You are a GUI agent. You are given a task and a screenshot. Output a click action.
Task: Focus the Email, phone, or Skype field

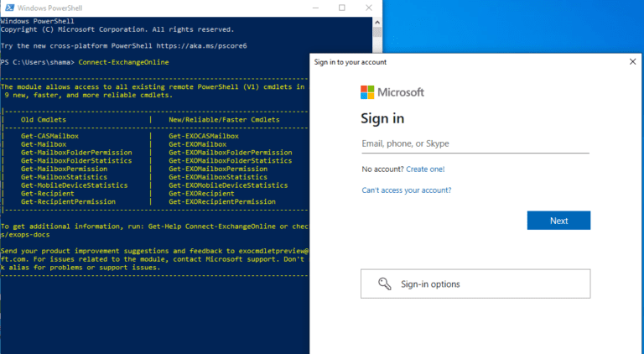475,143
